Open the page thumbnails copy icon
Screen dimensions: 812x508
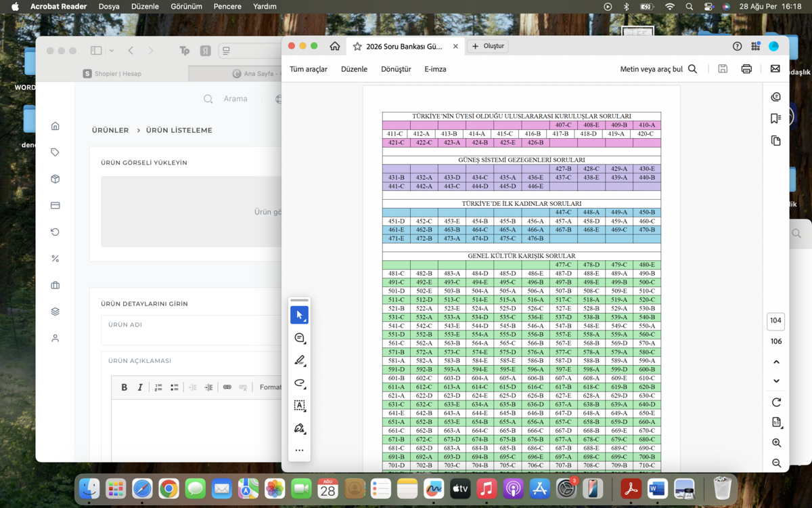point(775,141)
